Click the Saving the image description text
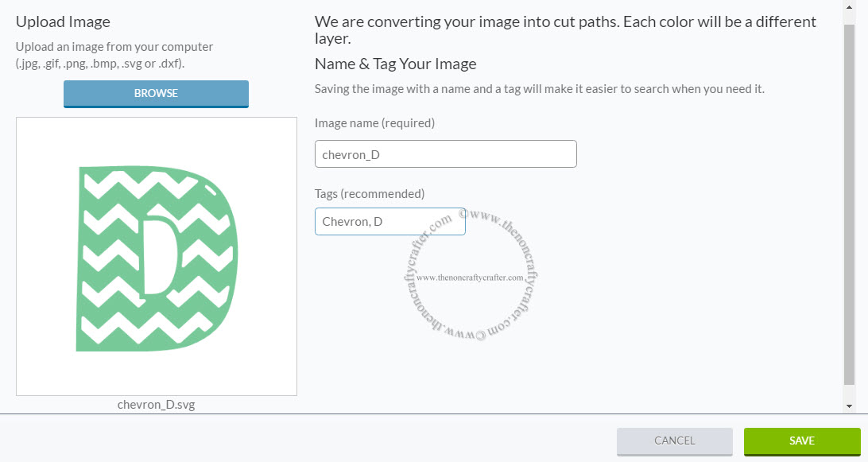This screenshot has height=462, width=868. tap(539, 88)
